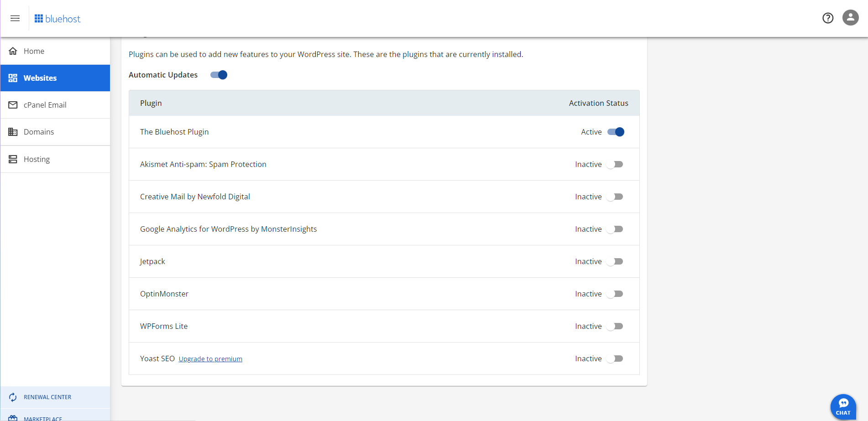The width and height of the screenshot is (868, 421).
Task: Toggle Automatic Updates switch off
Action: coord(219,75)
